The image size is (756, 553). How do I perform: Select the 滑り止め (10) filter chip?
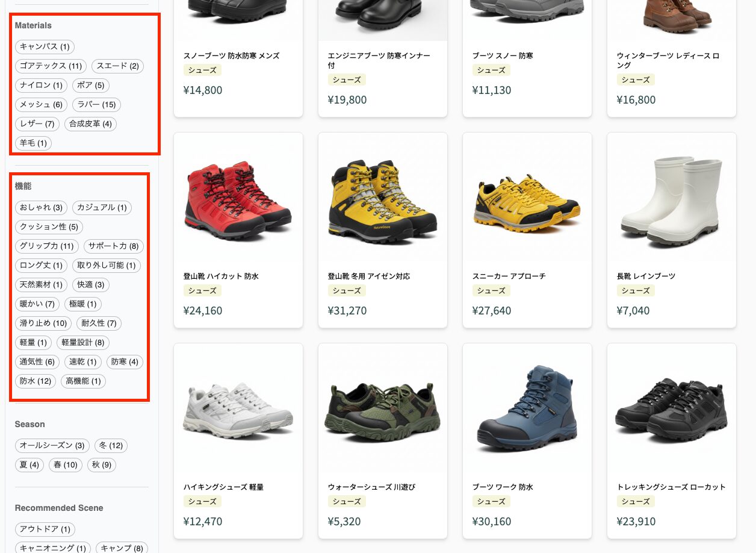[x=43, y=323]
